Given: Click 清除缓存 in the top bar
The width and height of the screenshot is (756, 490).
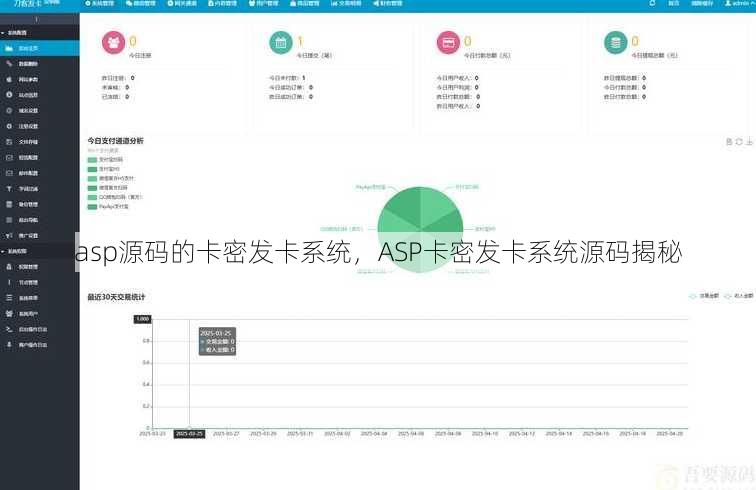Looking at the screenshot, I should pos(702,3).
